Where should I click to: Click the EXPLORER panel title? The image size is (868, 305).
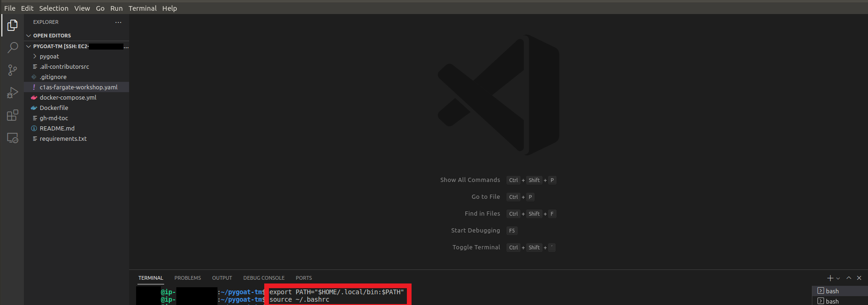click(46, 22)
